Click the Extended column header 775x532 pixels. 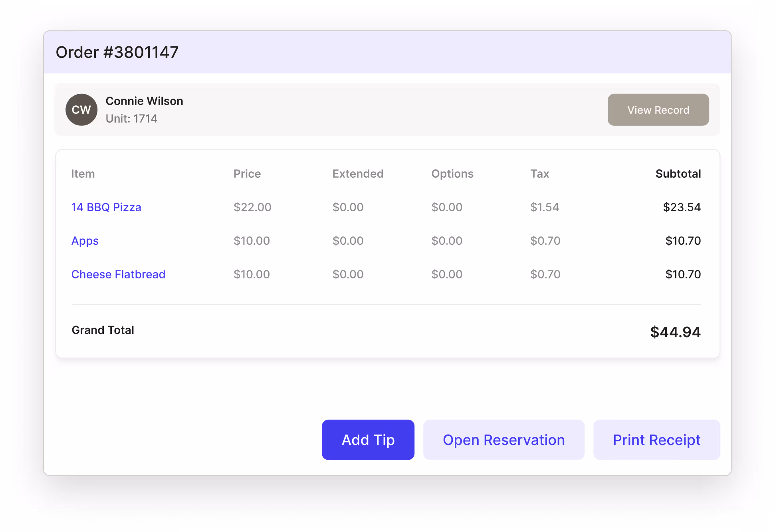tap(358, 173)
